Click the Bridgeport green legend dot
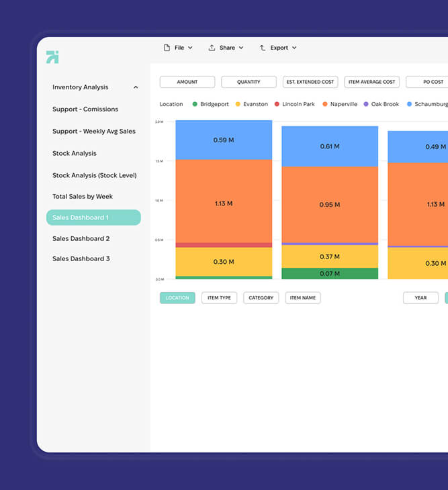This screenshot has height=490, width=448. click(x=195, y=104)
